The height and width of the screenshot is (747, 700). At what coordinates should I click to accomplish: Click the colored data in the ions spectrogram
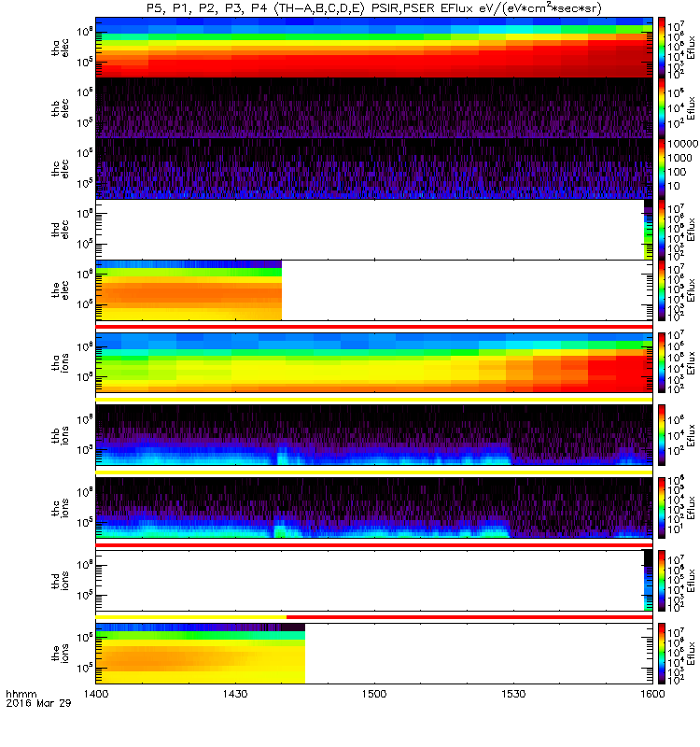pyautogui.click(x=201, y=653)
